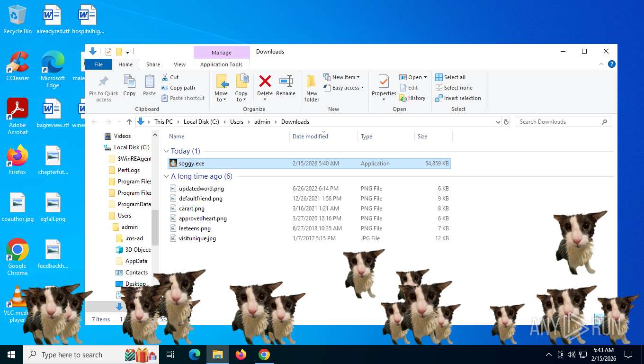Viewport: 644px width, 364px height.
Task: Click the Manage contextual tab
Action: 222,53
